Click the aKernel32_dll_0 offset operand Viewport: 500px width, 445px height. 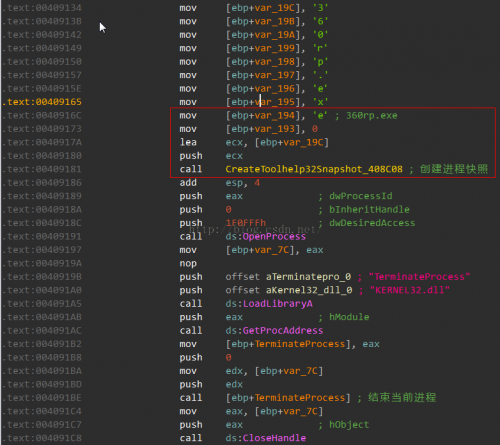[x=309, y=290]
